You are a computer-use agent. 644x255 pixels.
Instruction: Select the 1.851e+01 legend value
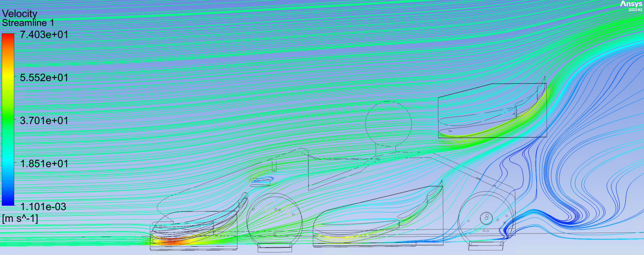click(x=44, y=164)
